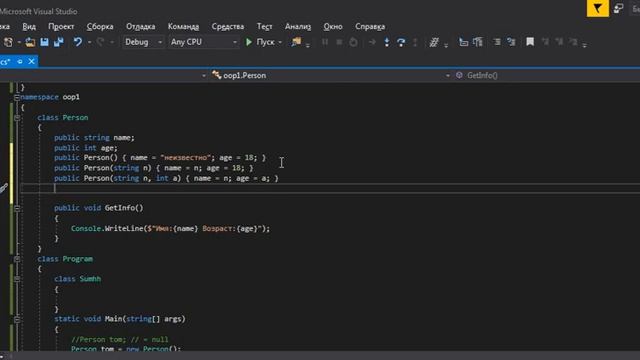Click the Stop debugging square icon
The image size is (640, 360).
tap(339, 42)
